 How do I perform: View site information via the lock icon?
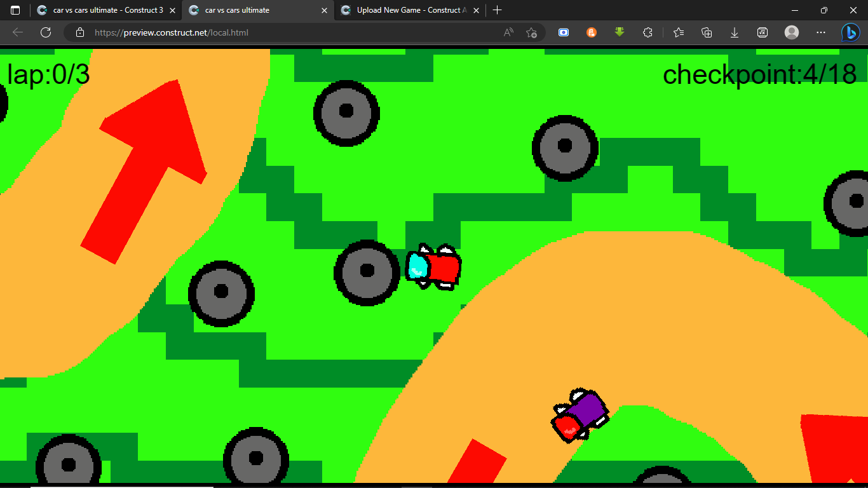80,32
